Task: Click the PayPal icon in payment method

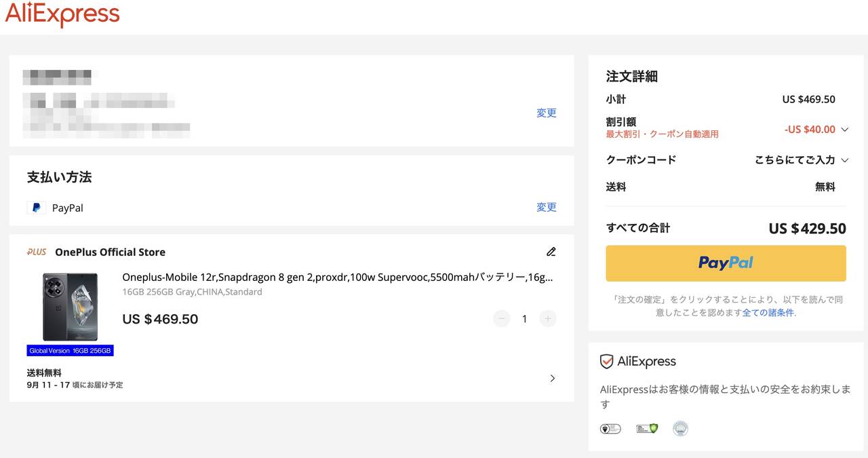Action: pos(37,208)
